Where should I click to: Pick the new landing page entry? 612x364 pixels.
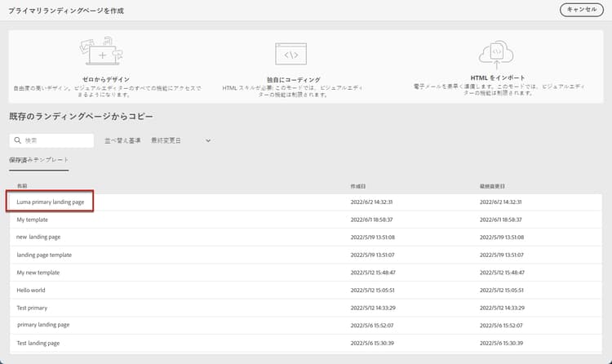(x=306, y=237)
